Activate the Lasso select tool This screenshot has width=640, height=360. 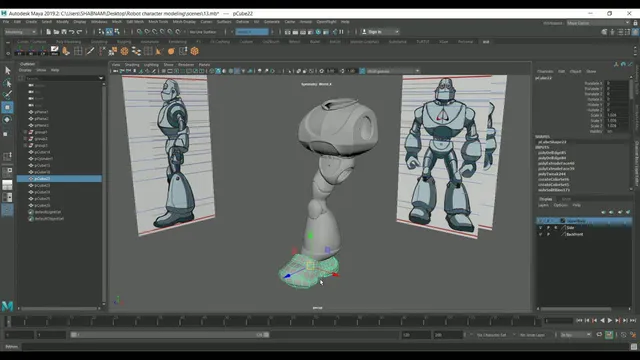[x=7, y=83]
